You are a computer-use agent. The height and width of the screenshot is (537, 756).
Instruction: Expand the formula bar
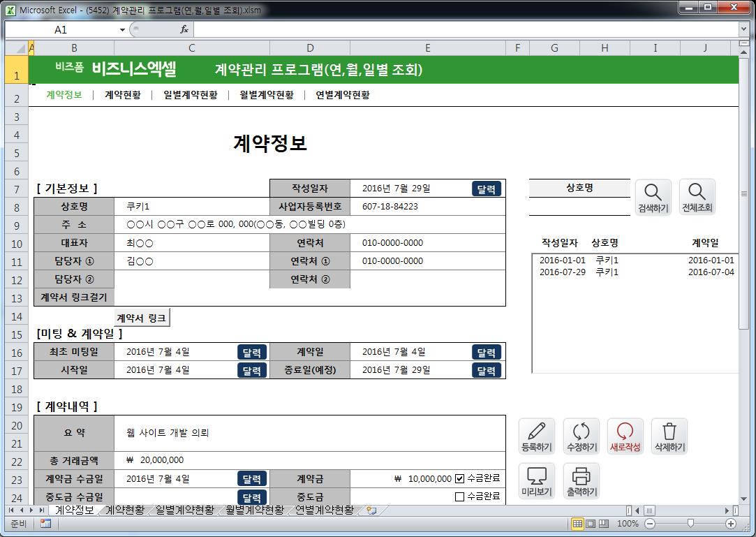743,29
